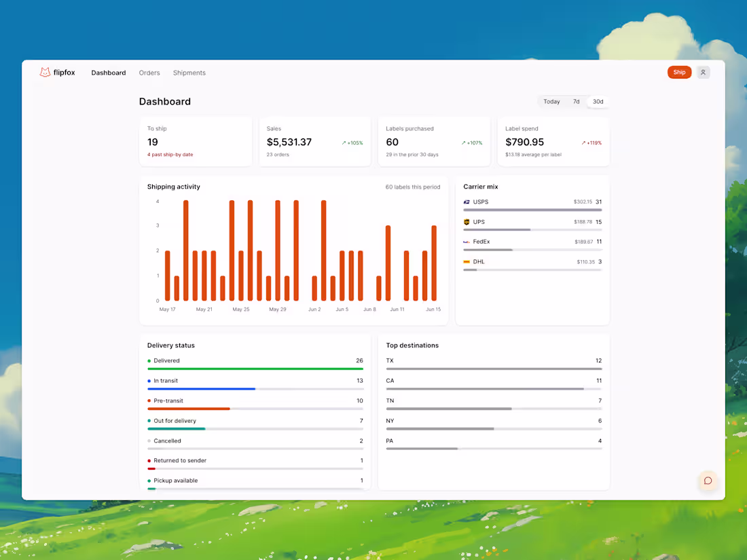Click the TX destination progress bar
This screenshot has height=560, width=747.
click(494, 369)
